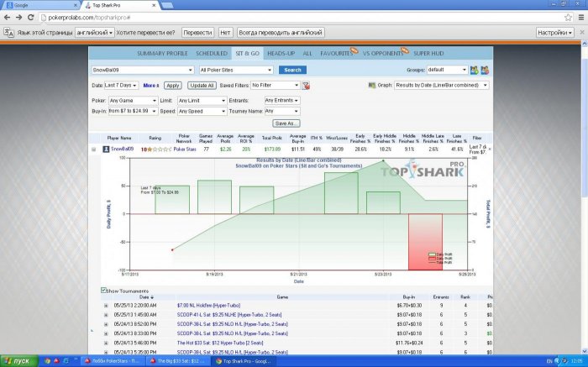This screenshot has height=367, width=588.
Task: Click the second group icon beside Groups dropdown
Action: click(x=486, y=70)
